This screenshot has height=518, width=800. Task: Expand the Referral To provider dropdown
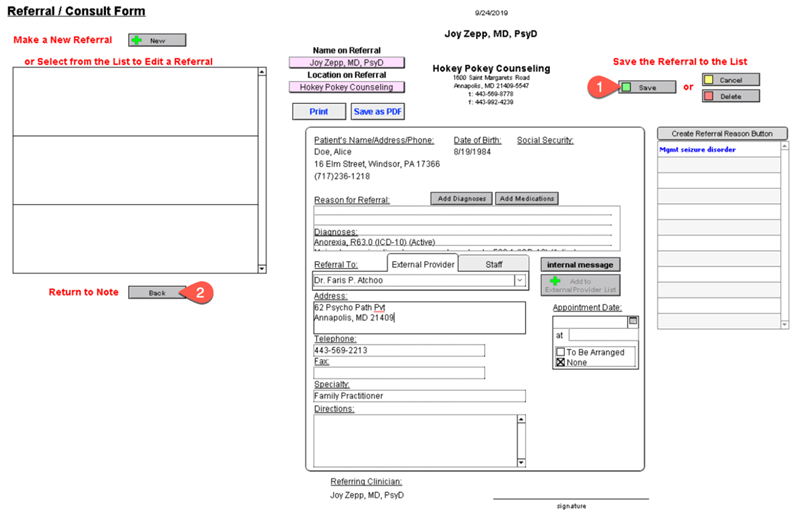click(x=520, y=282)
